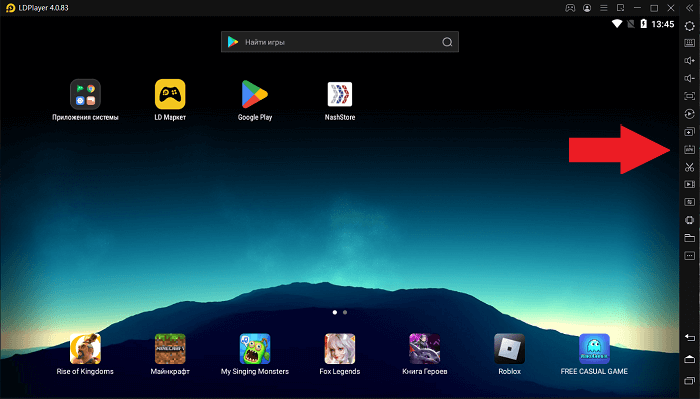Collapse the sidebar with double chevron
Viewport: 700px width, 399px height.
[689, 8]
